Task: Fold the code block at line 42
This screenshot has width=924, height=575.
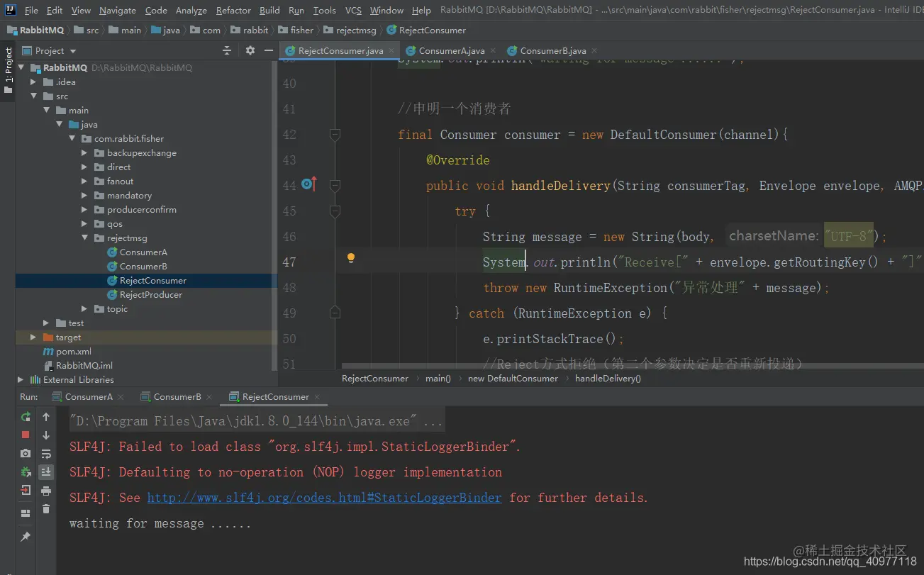Action: 335,134
